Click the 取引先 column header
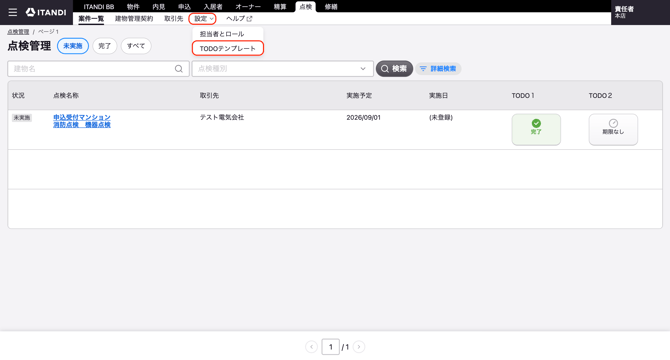This screenshot has height=360, width=670. pyautogui.click(x=209, y=96)
